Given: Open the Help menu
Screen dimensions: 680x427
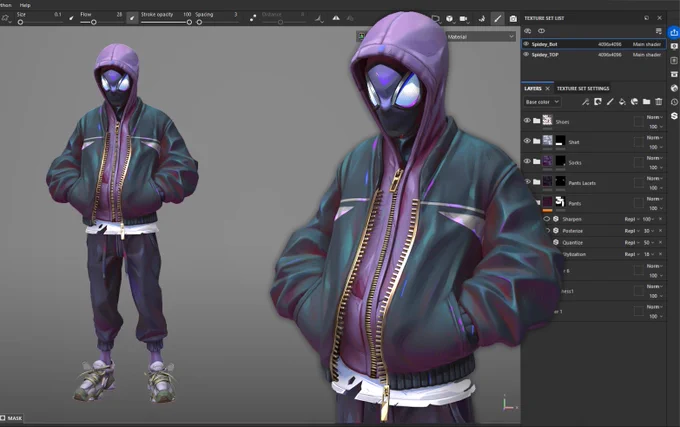Looking at the screenshot, I should 25,5.
